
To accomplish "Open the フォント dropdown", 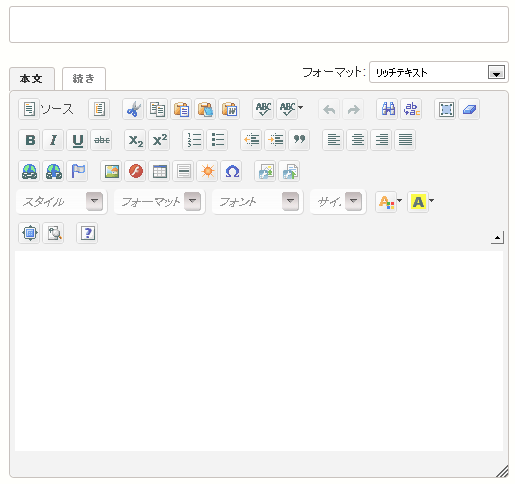I will tap(258, 202).
